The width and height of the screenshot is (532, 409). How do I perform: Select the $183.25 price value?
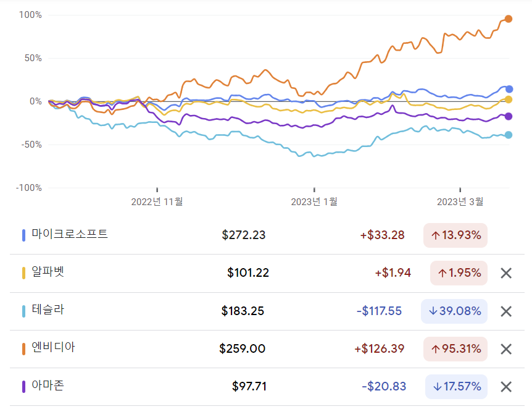243,311
